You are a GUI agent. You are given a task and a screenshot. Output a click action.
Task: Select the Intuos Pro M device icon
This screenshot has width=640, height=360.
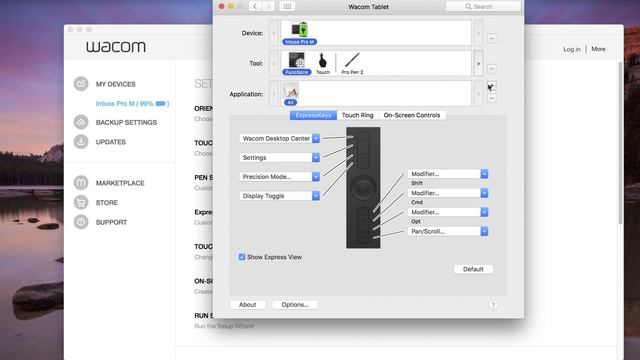click(299, 33)
